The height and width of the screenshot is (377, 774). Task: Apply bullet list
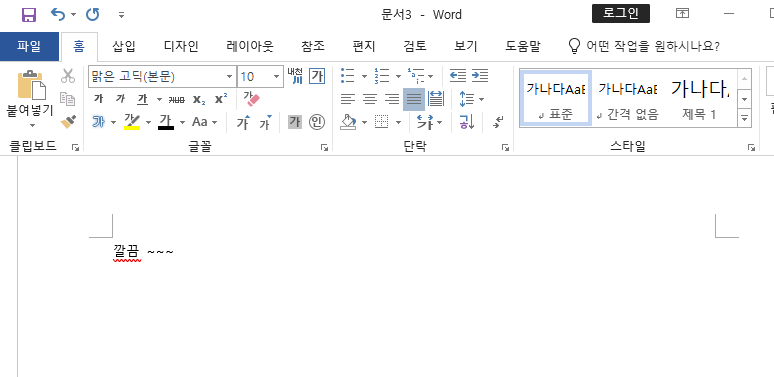coord(348,76)
